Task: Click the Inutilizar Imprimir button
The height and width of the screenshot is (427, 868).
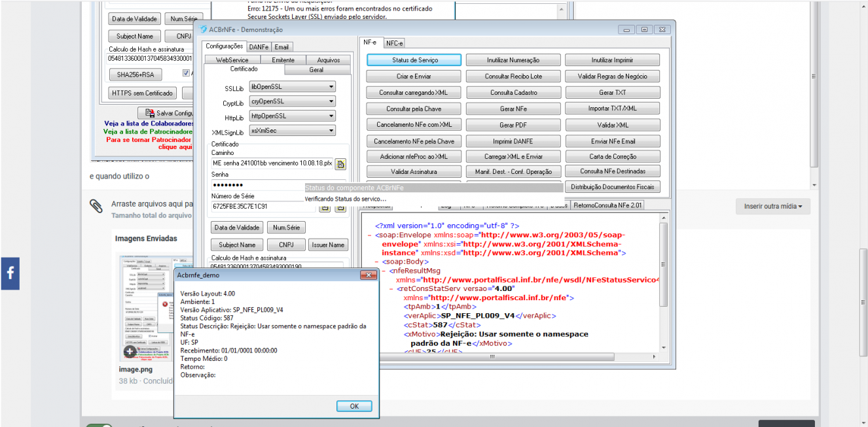Action: [613, 60]
